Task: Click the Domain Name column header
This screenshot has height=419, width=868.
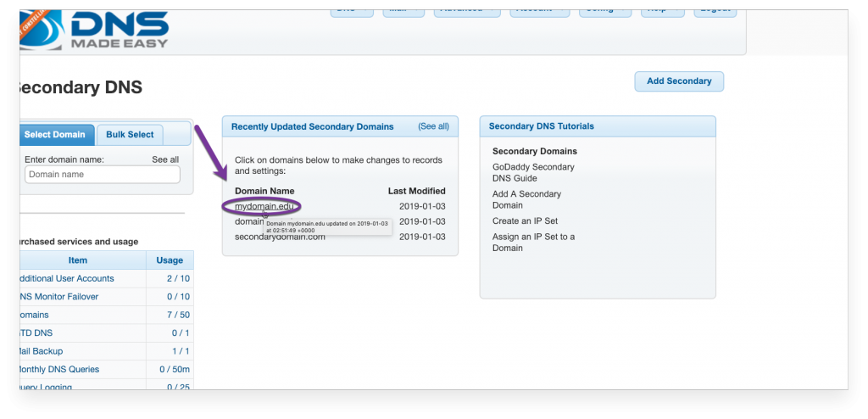Action: [264, 191]
